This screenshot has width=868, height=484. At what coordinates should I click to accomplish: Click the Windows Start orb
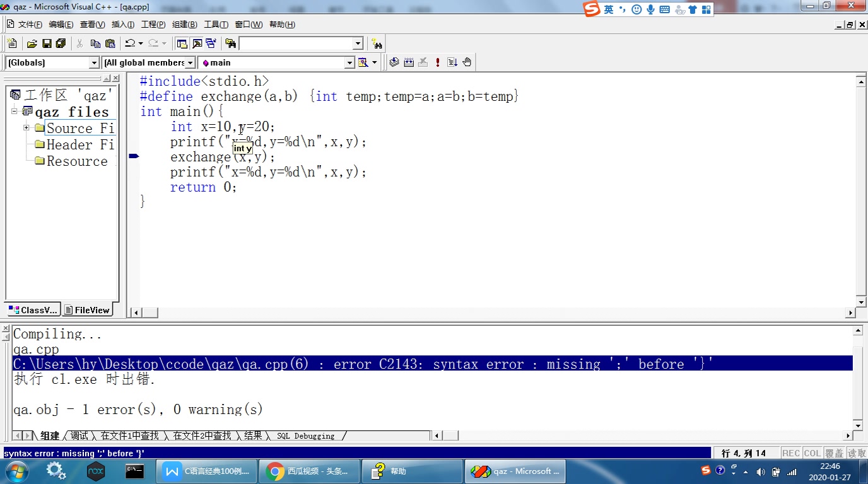(x=16, y=471)
